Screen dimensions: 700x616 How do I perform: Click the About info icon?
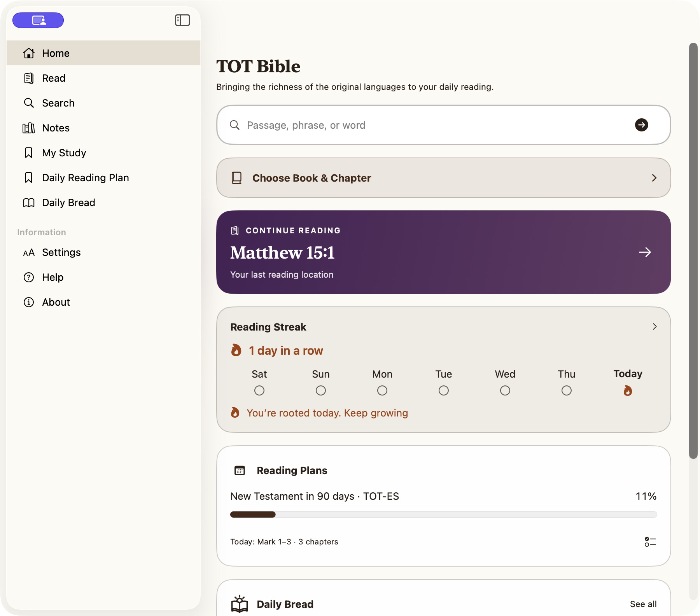coord(29,302)
